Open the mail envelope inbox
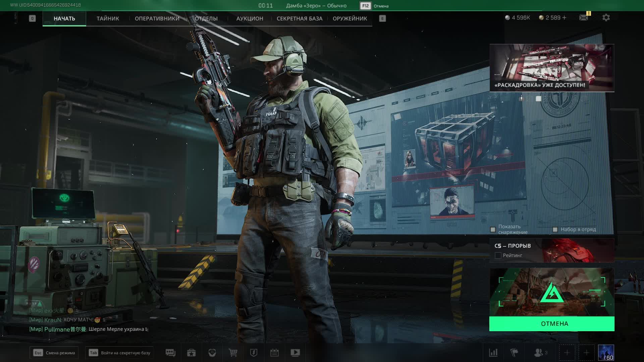Image resolution: width=644 pixels, height=362 pixels. (583, 17)
